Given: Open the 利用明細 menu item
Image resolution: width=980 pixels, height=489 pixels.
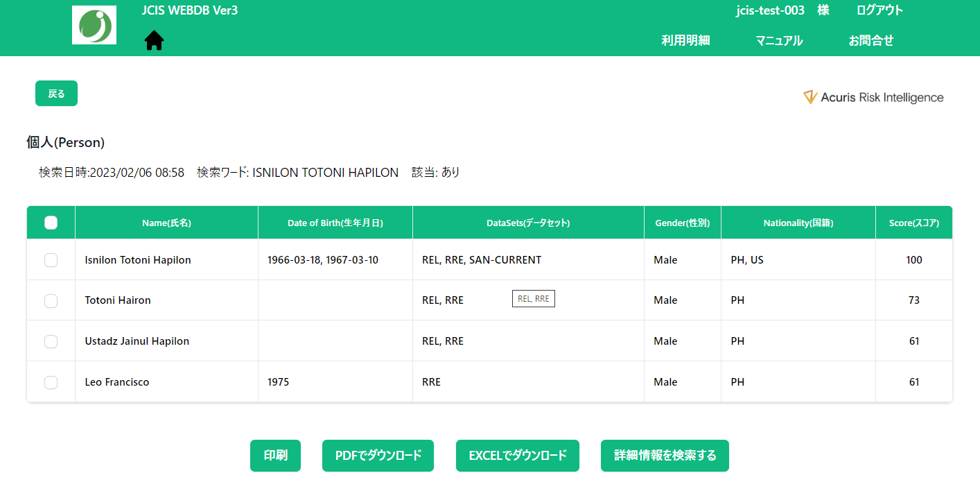Looking at the screenshot, I should [686, 41].
